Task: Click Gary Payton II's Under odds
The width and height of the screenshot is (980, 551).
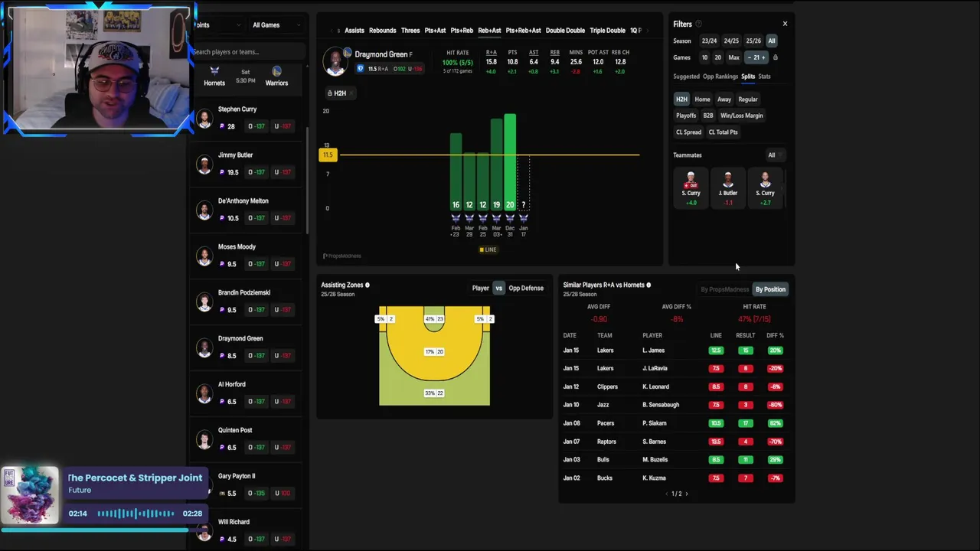Action: click(283, 494)
